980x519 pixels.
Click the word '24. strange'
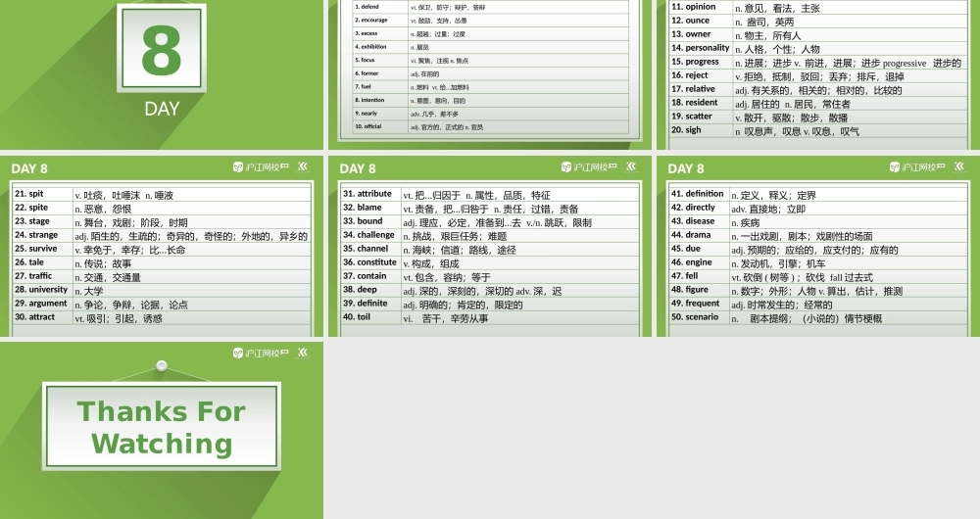tap(35, 235)
